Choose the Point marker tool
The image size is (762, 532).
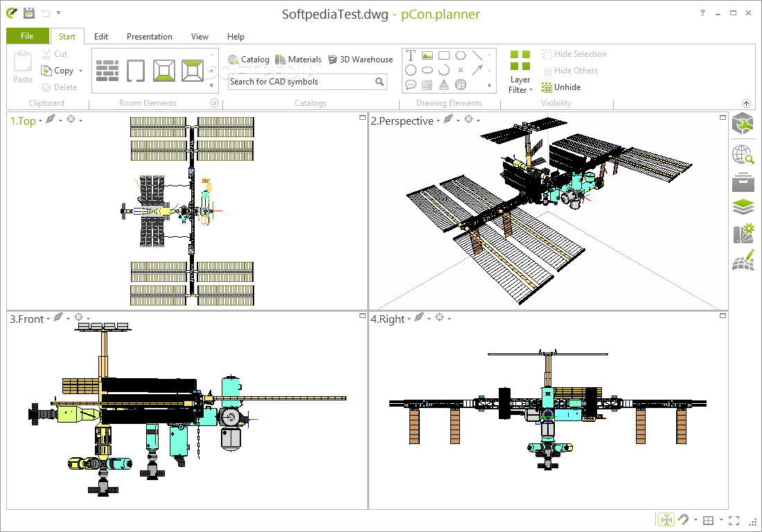(461, 71)
